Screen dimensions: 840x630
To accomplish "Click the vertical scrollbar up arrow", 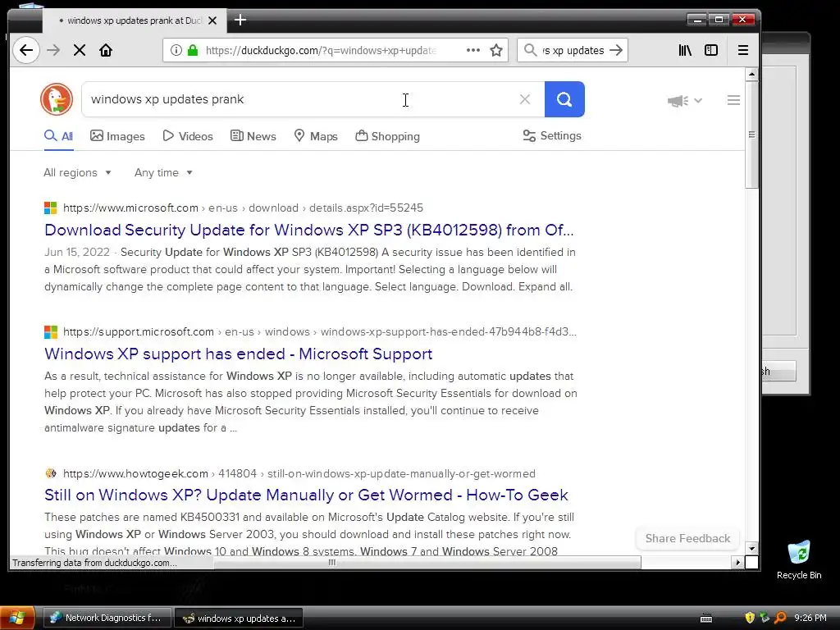I will 751,74.
